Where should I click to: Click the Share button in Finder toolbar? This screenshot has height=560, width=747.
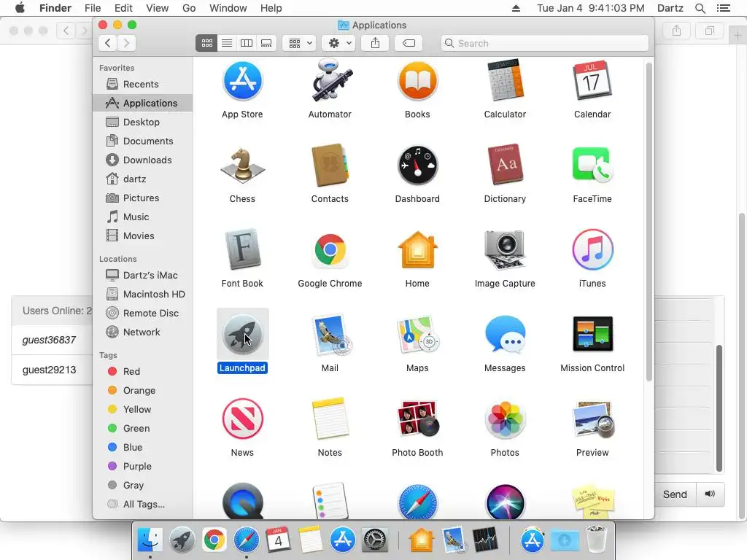click(x=376, y=43)
